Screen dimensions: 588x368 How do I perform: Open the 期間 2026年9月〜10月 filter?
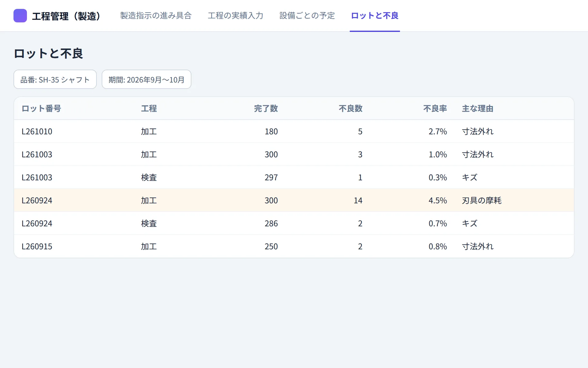[x=146, y=79]
